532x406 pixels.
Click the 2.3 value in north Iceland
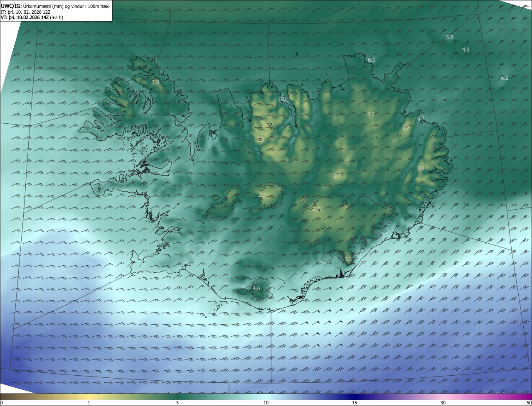260,139
